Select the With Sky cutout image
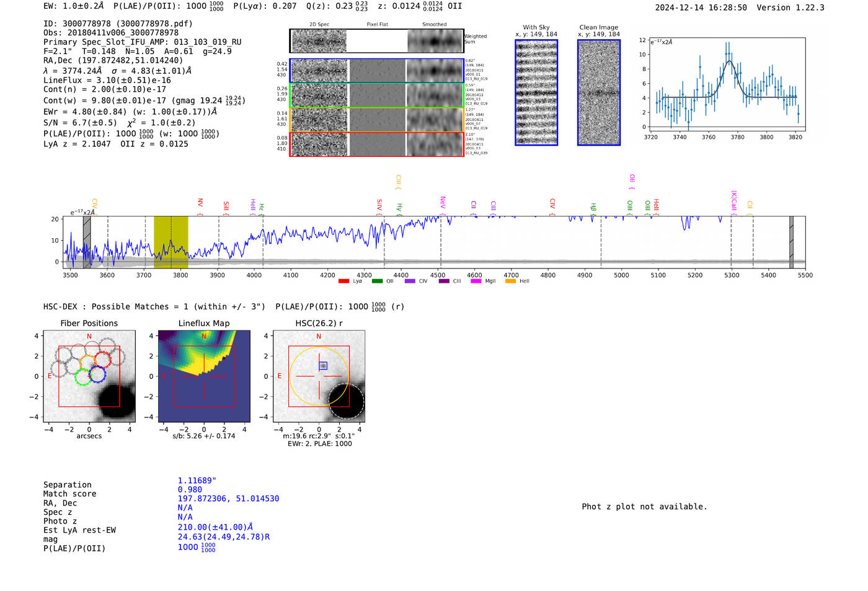 [x=536, y=92]
